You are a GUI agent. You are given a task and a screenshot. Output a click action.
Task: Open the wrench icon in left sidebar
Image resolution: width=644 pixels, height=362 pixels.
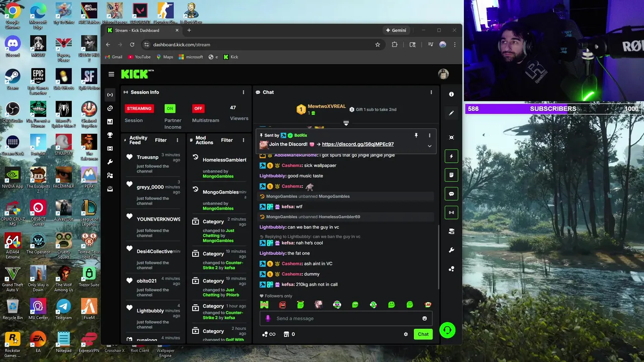[110, 162]
